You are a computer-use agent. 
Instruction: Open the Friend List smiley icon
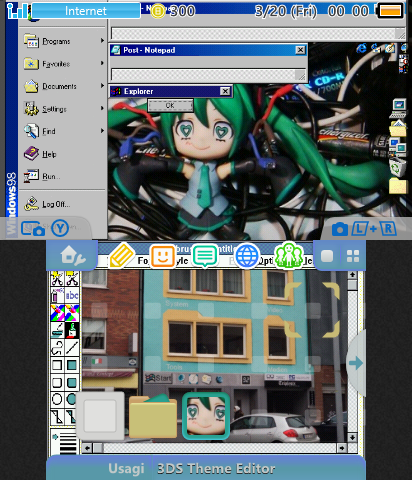(x=163, y=256)
